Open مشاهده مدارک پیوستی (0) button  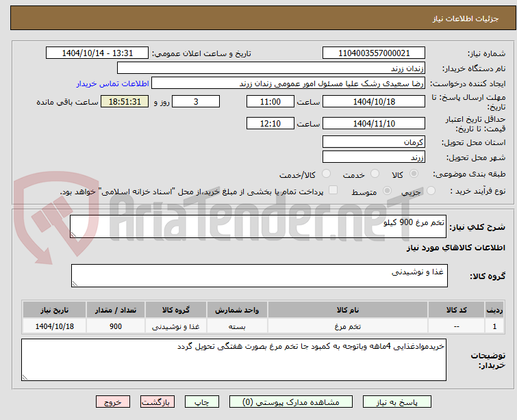coord(291,402)
